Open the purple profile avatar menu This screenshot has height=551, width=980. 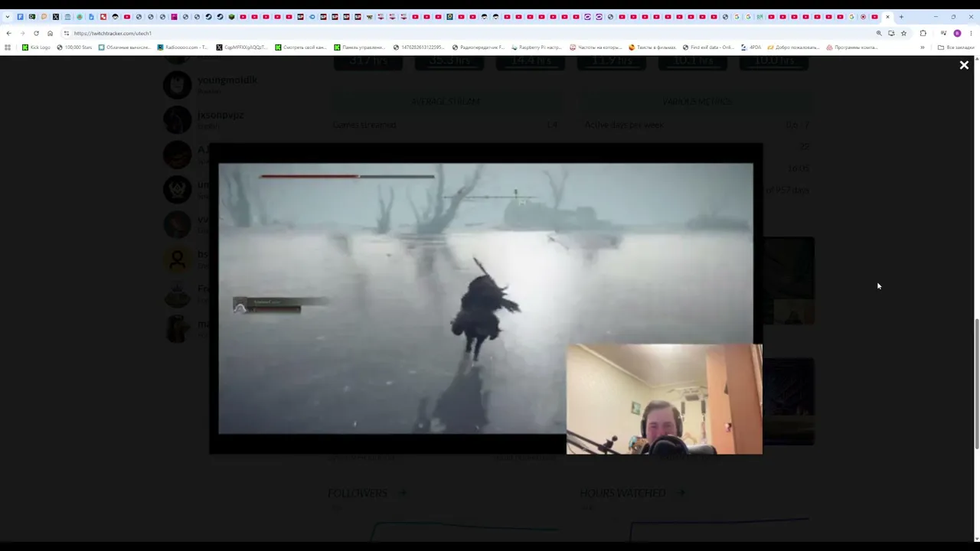(x=957, y=33)
